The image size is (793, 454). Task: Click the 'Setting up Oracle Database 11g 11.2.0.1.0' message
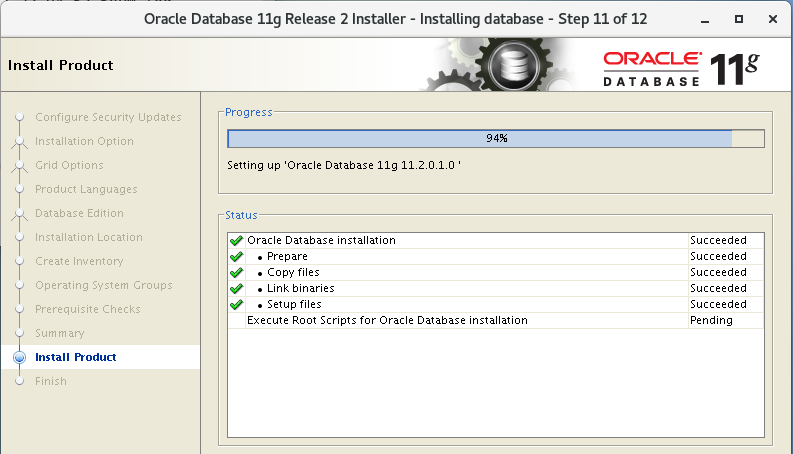coord(344,166)
